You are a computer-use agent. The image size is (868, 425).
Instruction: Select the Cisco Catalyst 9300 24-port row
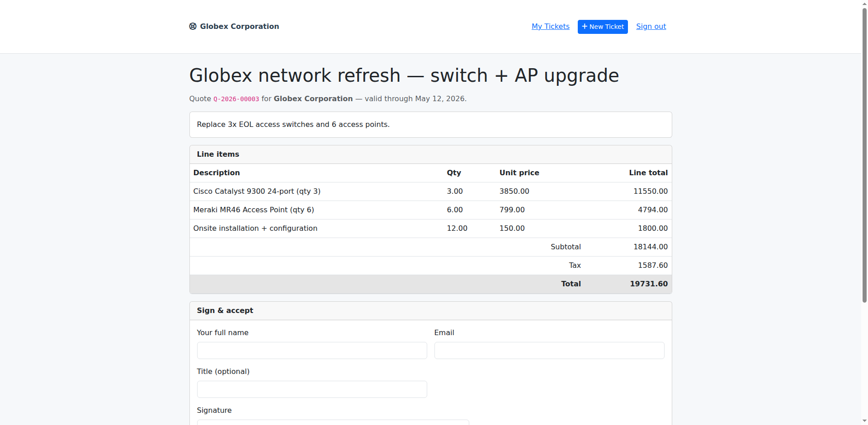[x=431, y=191]
